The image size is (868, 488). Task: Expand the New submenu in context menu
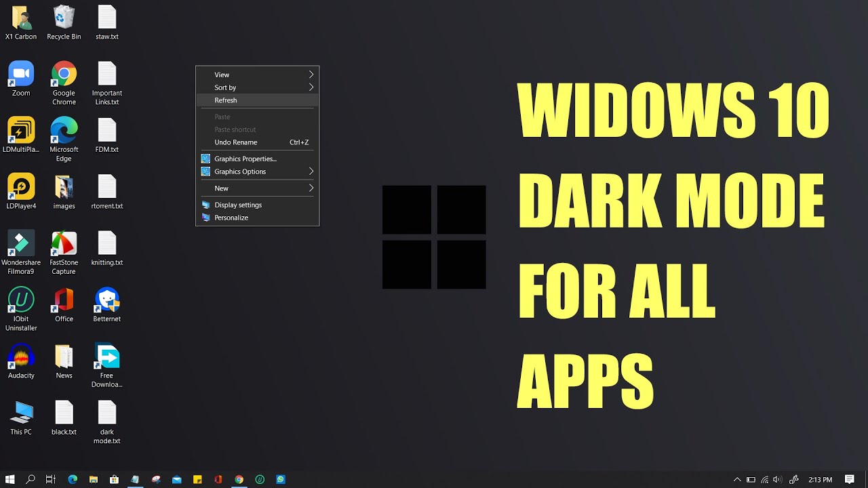point(257,188)
